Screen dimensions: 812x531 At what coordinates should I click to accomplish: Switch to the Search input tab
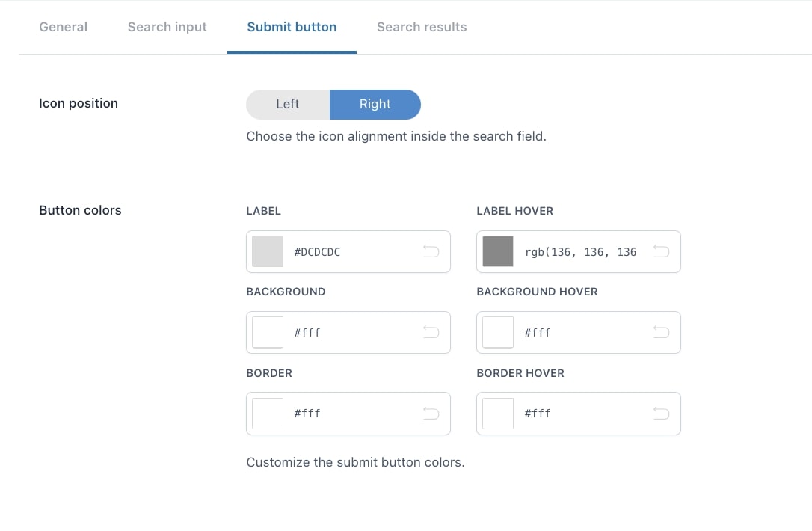pyautogui.click(x=167, y=27)
